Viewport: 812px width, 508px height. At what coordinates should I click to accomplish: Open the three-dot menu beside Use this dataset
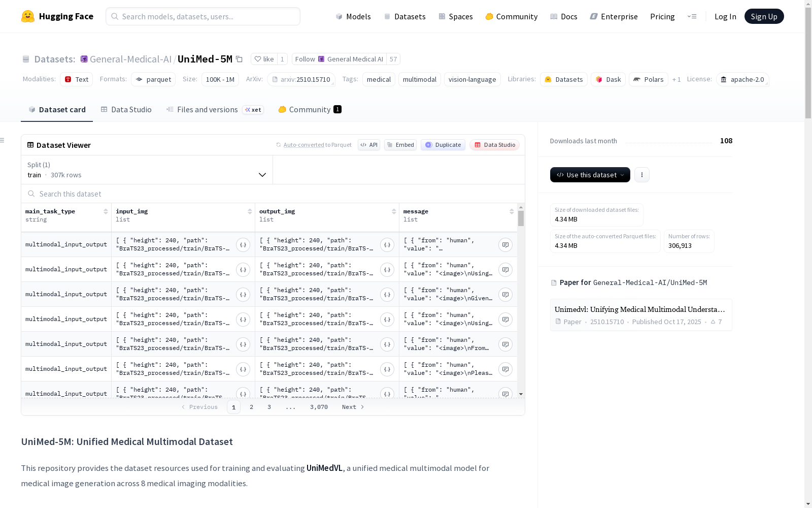(642, 175)
